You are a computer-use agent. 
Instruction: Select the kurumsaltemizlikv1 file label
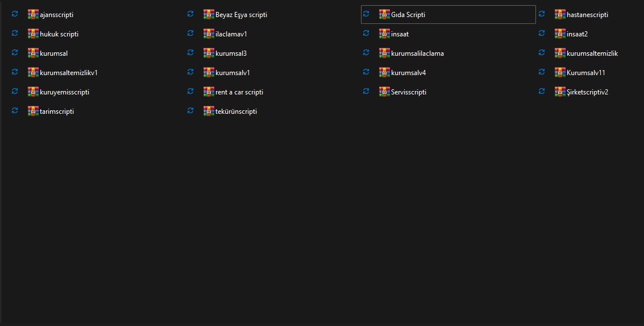69,73
